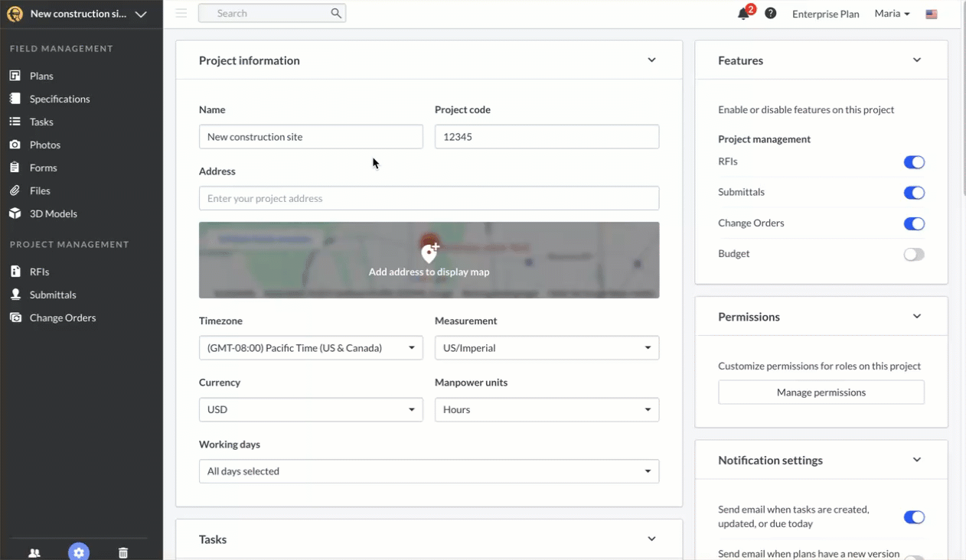This screenshot has width=966, height=560.
Task: Open the Timezone dropdown
Action: tap(311, 348)
